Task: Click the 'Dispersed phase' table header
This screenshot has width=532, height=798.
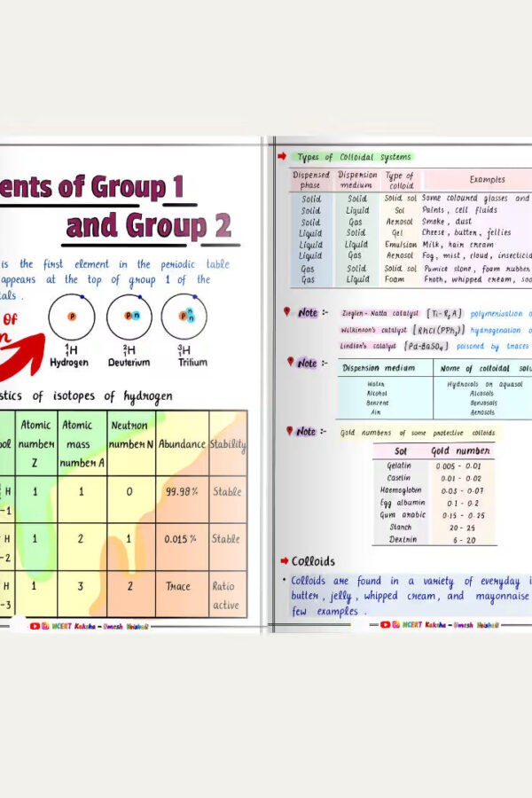Action: tap(310, 179)
